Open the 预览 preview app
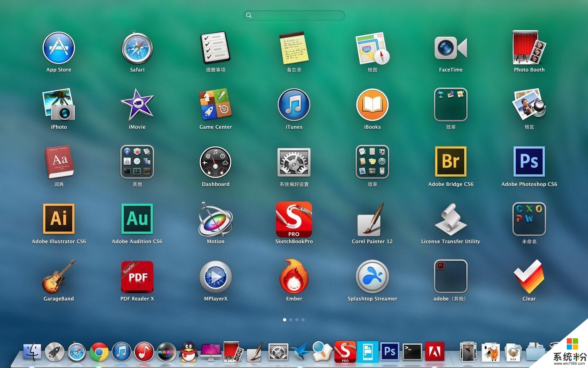 [x=529, y=105]
